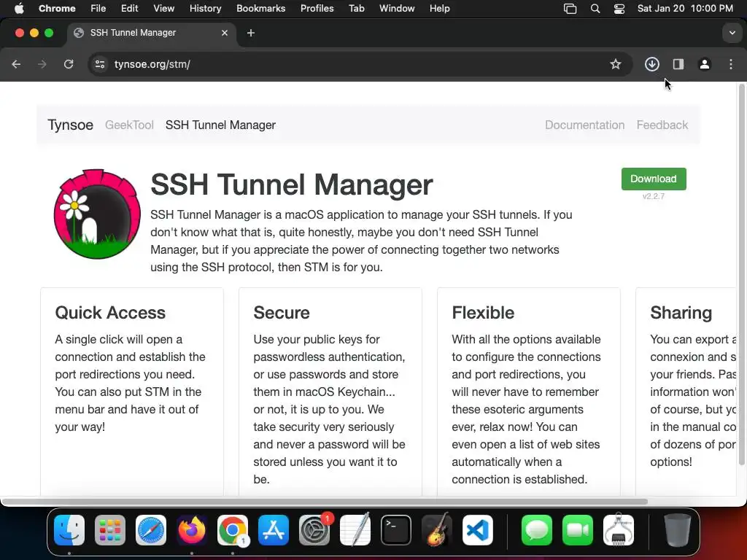Launch Firefox from the Dock
This screenshot has width=747, height=560.
coord(192,529)
